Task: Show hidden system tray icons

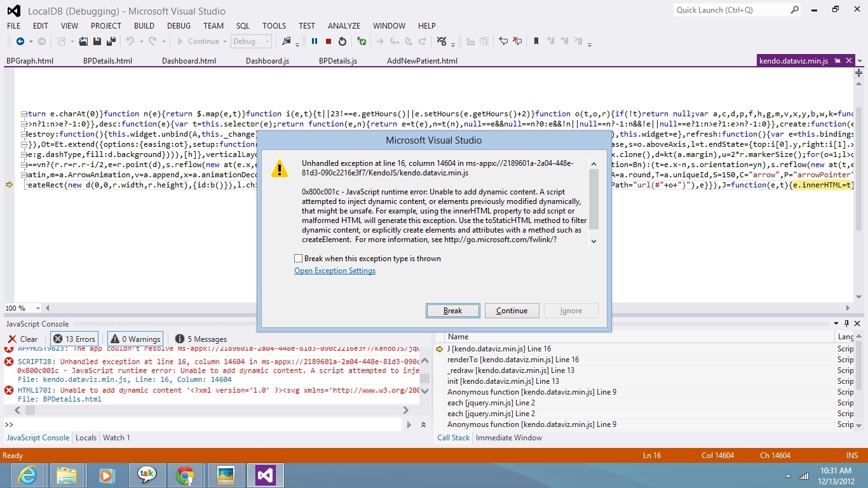Action: click(x=789, y=475)
